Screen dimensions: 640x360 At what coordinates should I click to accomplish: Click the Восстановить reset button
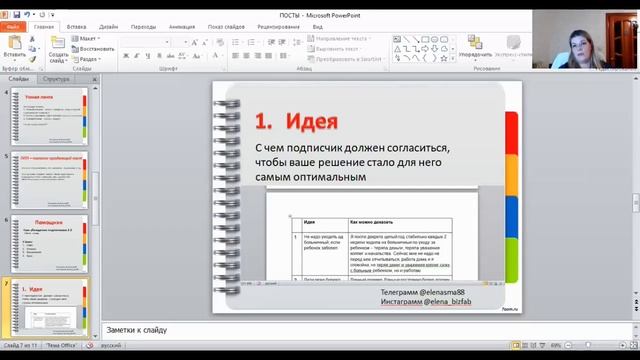(93, 49)
